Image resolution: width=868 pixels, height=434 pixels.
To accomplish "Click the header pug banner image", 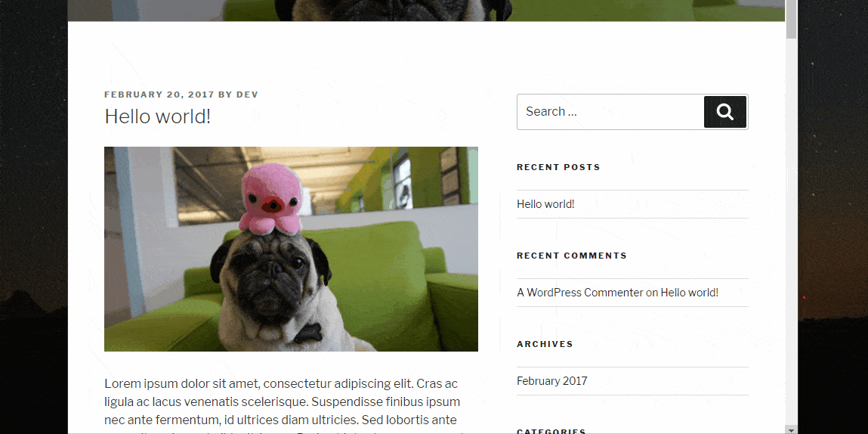I will point(426,11).
